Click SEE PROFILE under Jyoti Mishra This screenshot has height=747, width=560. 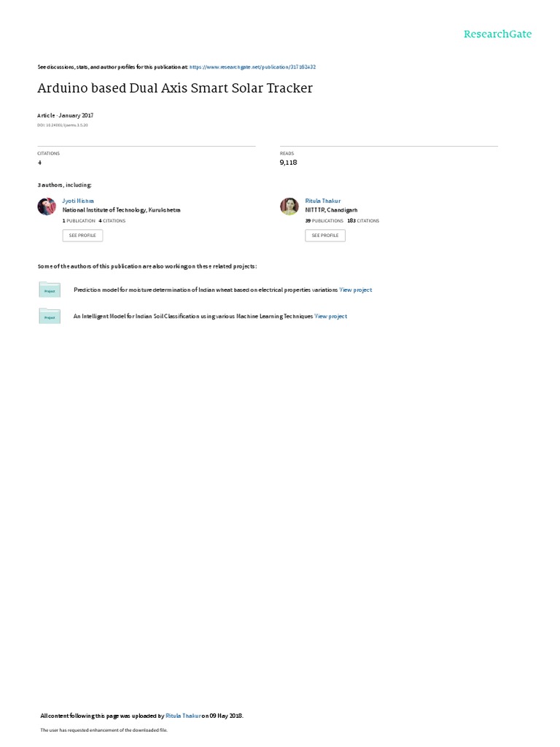[82, 236]
